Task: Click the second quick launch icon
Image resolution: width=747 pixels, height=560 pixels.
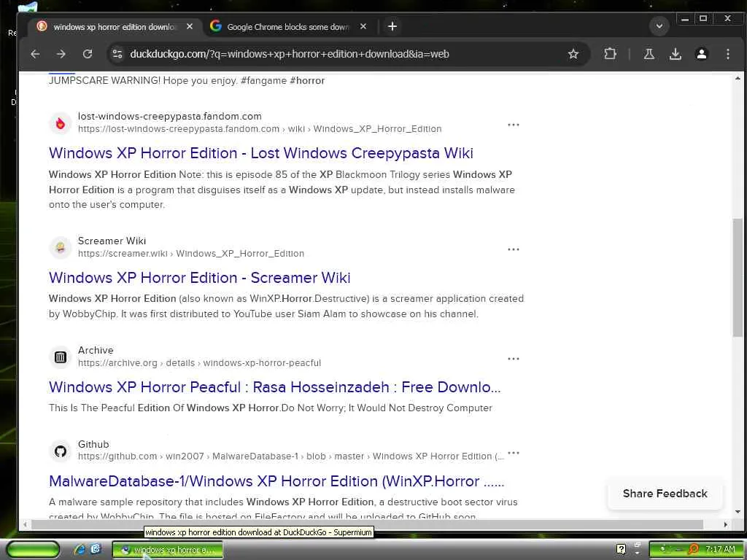Action: 96,550
